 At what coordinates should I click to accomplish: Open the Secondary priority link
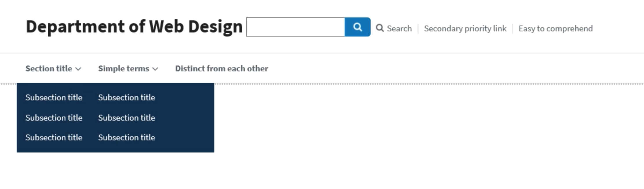click(465, 28)
